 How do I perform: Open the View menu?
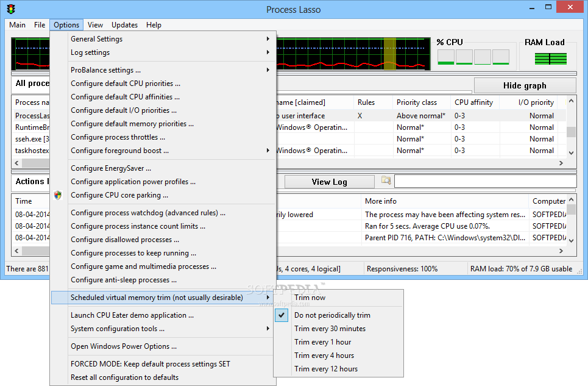[95, 25]
